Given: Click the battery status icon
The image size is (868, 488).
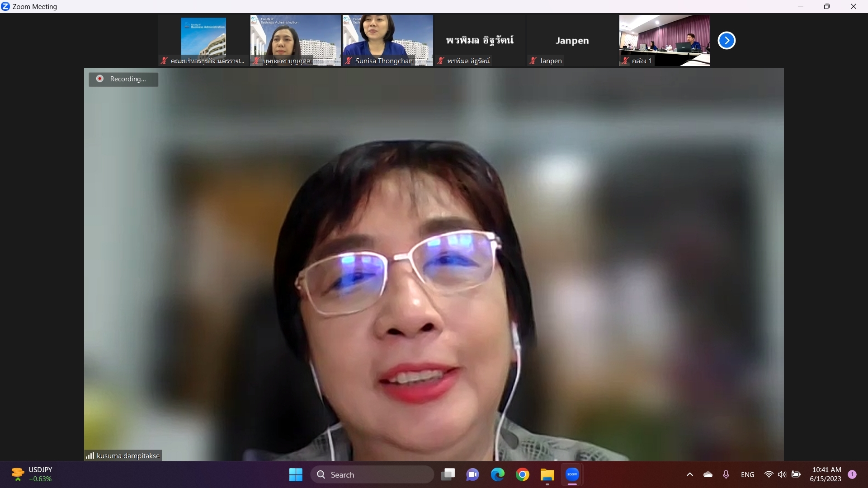Looking at the screenshot, I should pos(797,474).
